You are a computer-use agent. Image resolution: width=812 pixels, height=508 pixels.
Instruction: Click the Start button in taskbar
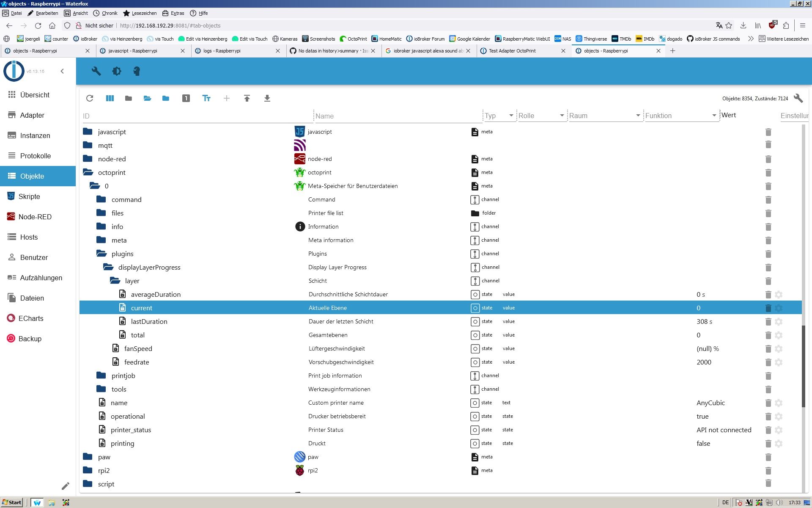pos(12,502)
